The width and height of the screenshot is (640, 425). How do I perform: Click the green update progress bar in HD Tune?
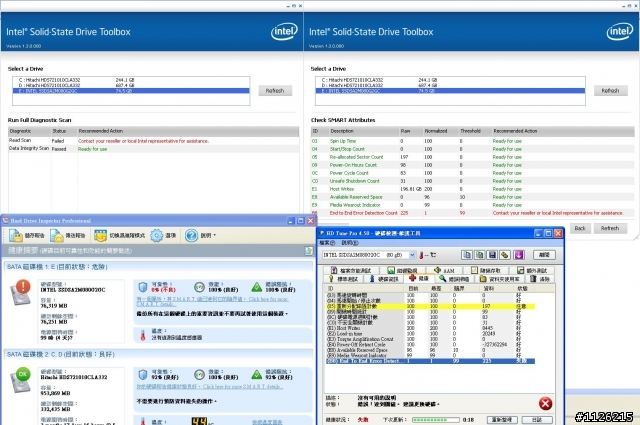[436, 420]
